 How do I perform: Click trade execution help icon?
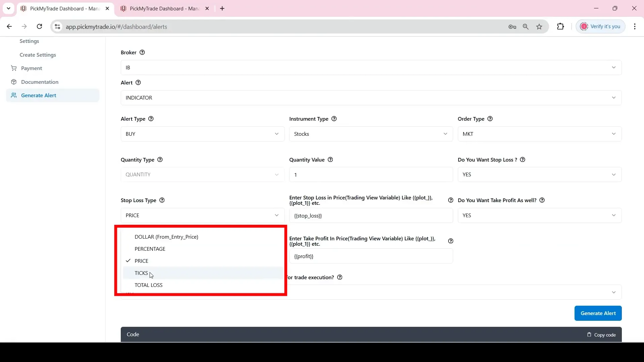(x=340, y=278)
